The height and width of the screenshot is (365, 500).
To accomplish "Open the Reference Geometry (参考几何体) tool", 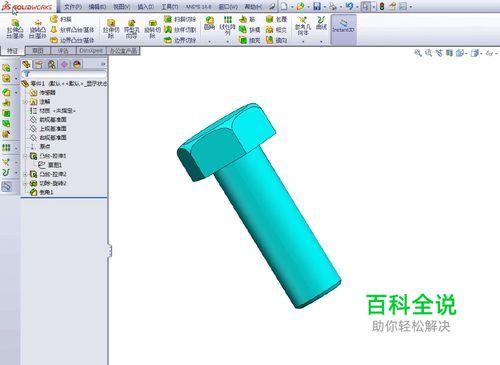I will [303, 25].
